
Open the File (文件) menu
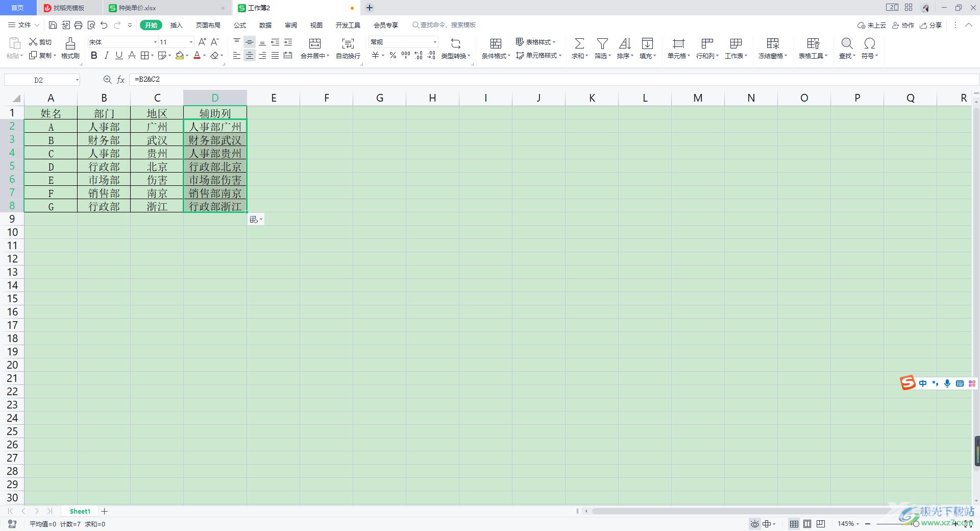tap(23, 25)
